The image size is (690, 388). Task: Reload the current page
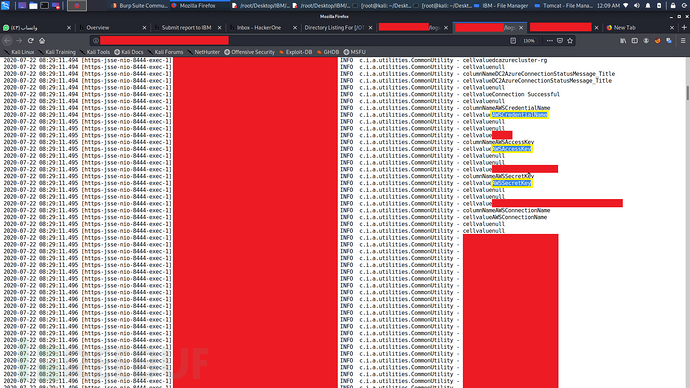[30, 40]
